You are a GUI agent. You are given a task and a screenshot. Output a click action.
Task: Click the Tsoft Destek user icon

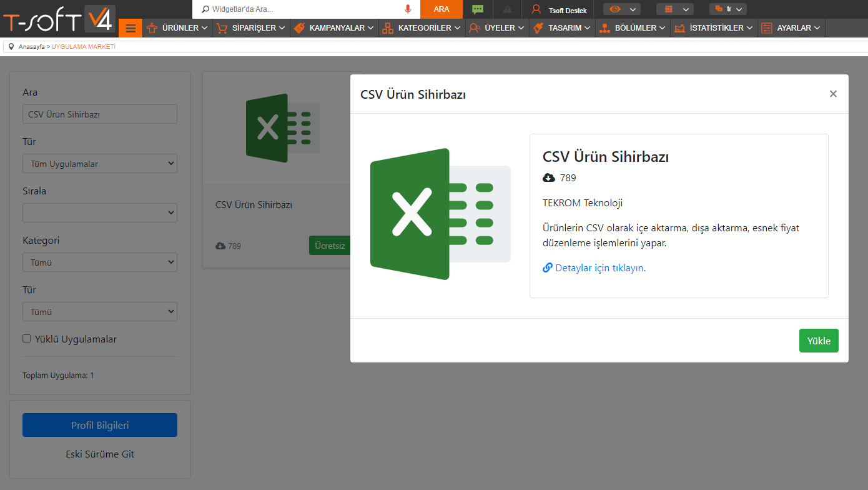coord(536,9)
